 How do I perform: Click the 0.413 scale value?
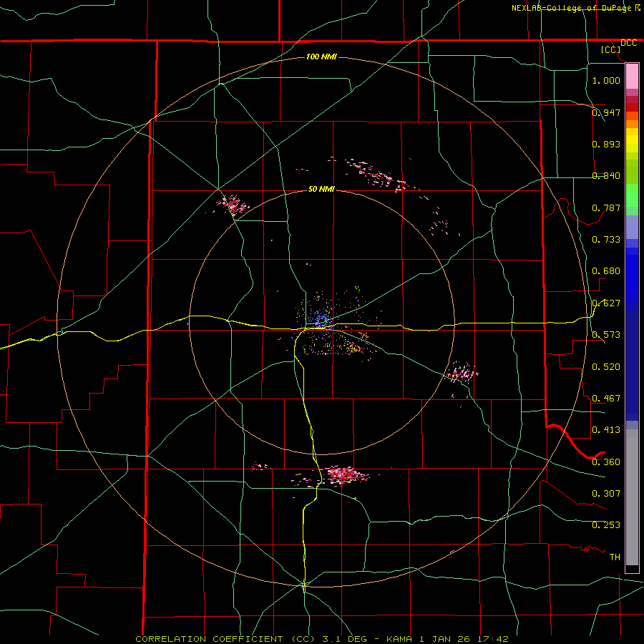pyautogui.click(x=606, y=430)
